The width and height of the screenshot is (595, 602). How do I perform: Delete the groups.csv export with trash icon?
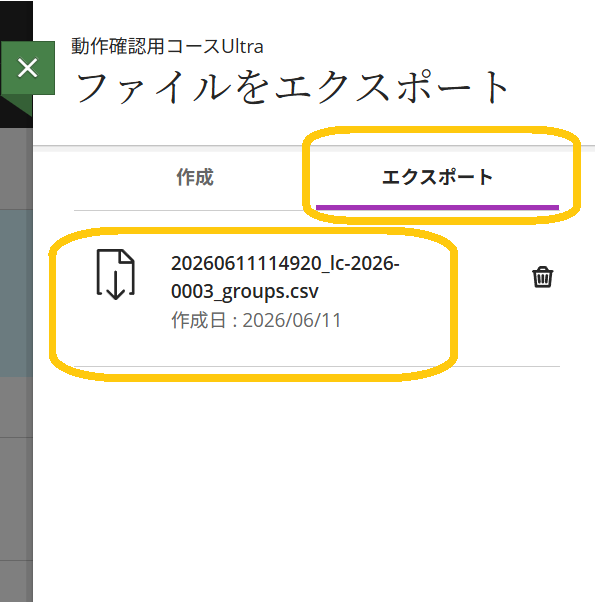click(542, 277)
